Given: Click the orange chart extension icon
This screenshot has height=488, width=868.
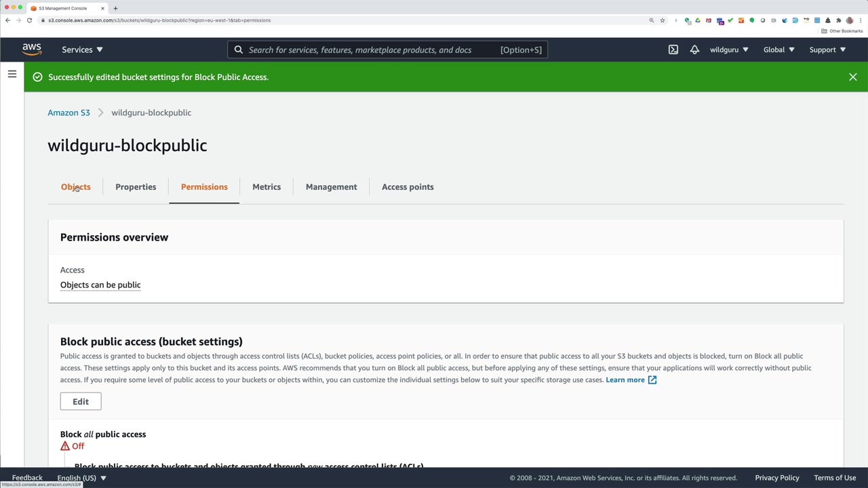Looking at the screenshot, I should click(741, 20).
